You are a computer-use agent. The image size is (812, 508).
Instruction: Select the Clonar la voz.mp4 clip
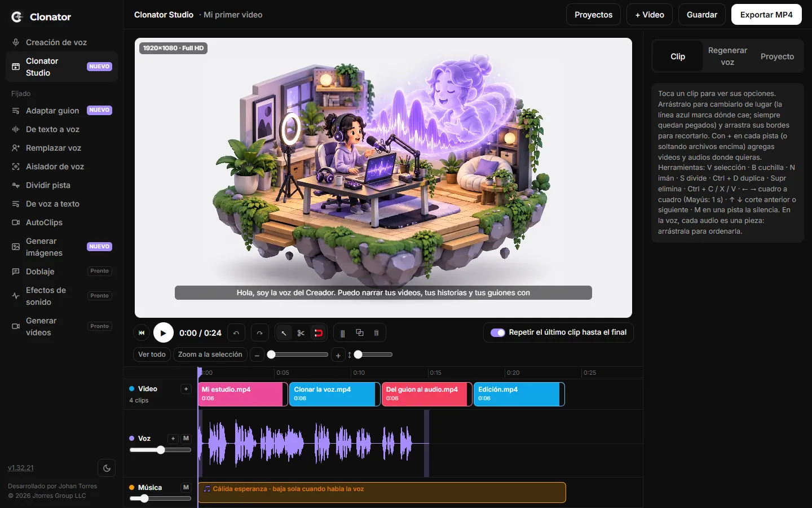[335, 394]
